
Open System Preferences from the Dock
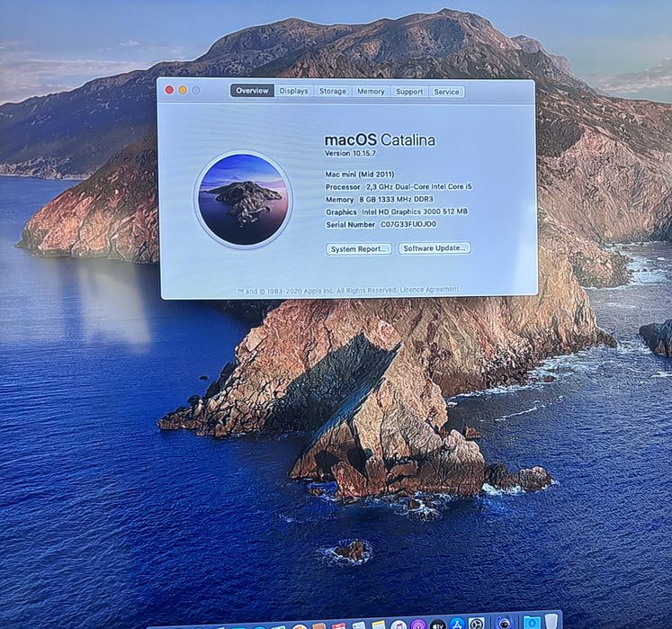[x=477, y=624]
